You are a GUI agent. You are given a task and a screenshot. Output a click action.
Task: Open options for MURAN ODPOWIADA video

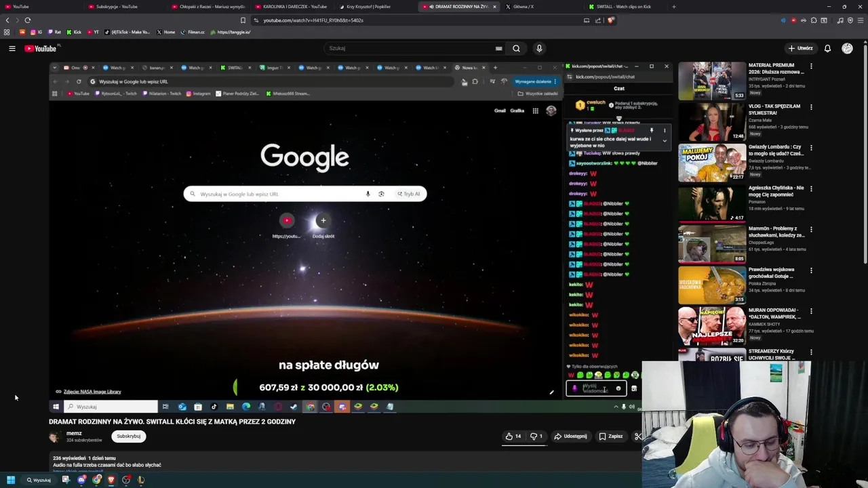(811, 311)
